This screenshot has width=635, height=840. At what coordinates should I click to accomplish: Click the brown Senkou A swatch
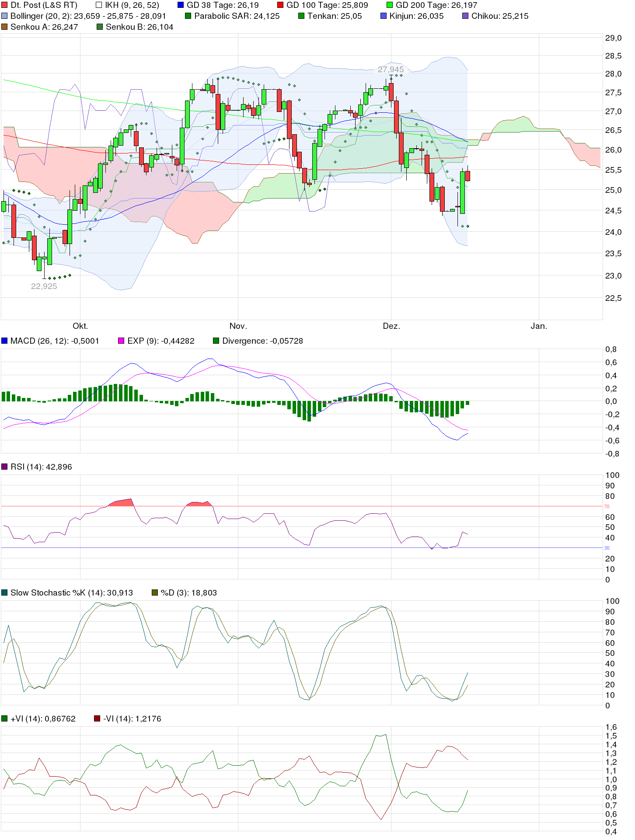coord(4,27)
